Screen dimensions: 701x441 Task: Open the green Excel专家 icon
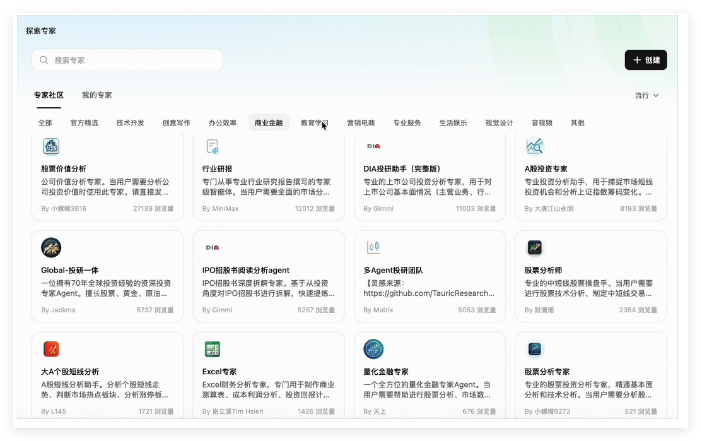coord(212,349)
